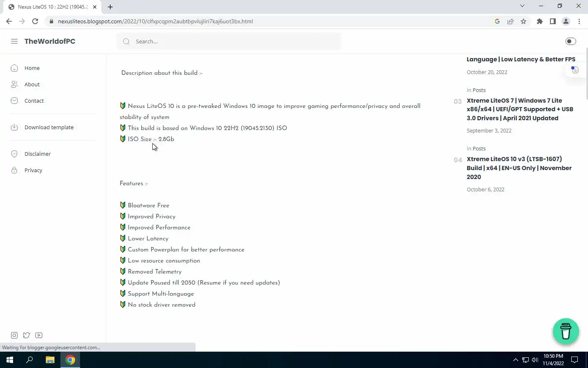The image size is (588, 368).
Task: Show hidden system tray icons
Action: tap(515, 360)
